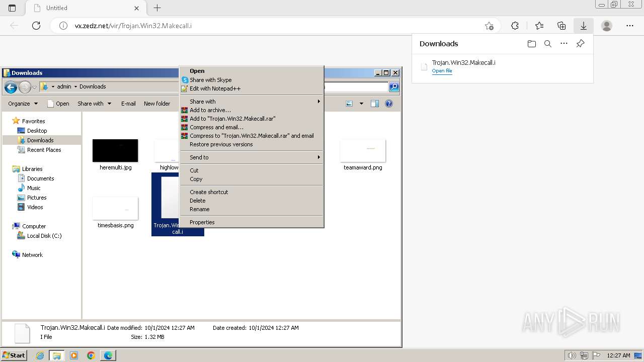The height and width of the screenshot is (362, 644).
Task: Open Explorer help question mark icon
Action: click(x=389, y=104)
